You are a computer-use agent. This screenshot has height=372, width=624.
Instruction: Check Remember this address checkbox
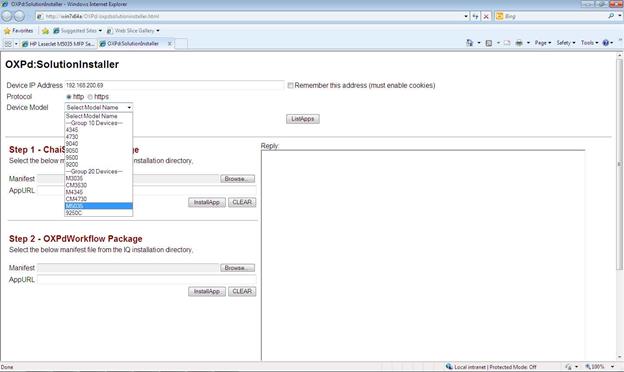[x=291, y=85]
